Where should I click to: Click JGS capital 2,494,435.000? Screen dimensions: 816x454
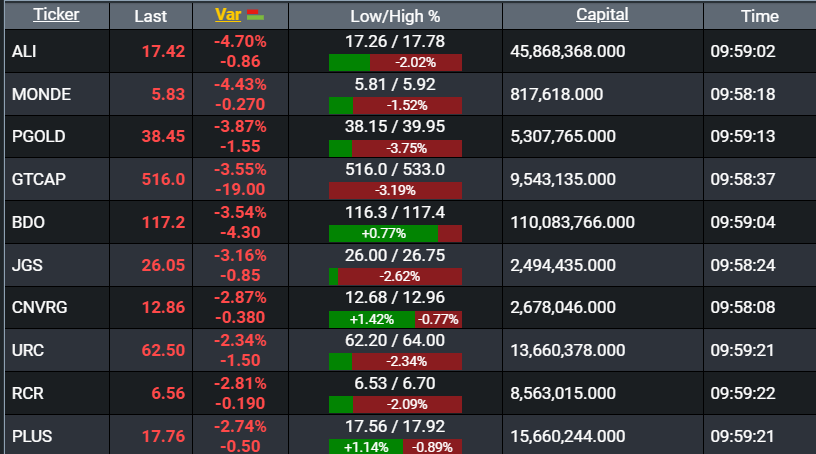563,265
